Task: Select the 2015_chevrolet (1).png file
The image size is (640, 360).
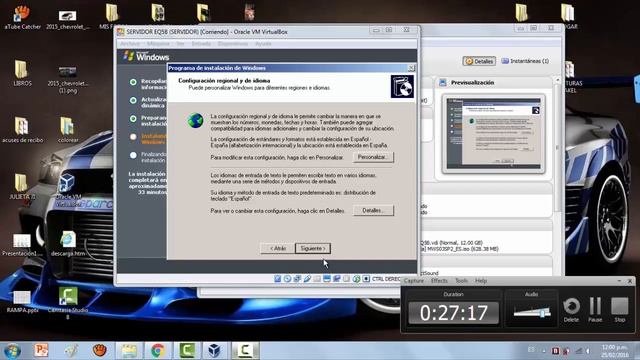Action: (x=68, y=80)
